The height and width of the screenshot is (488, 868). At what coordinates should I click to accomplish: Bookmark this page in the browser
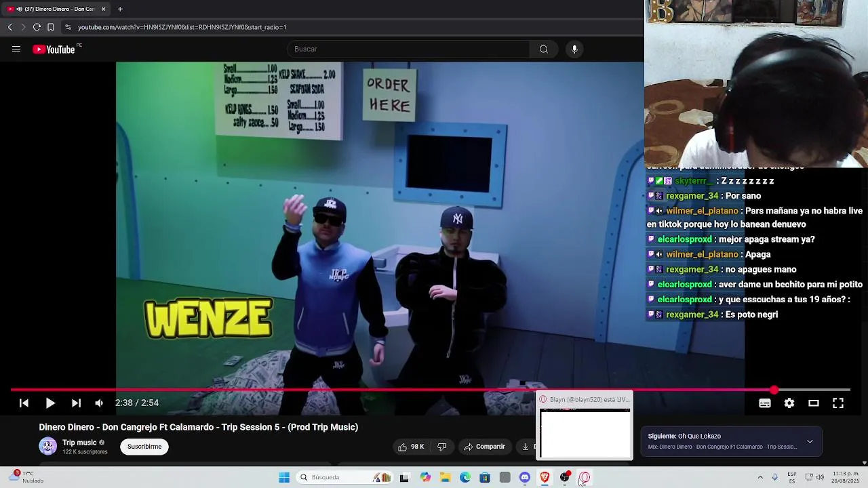[x=50, y=27]
